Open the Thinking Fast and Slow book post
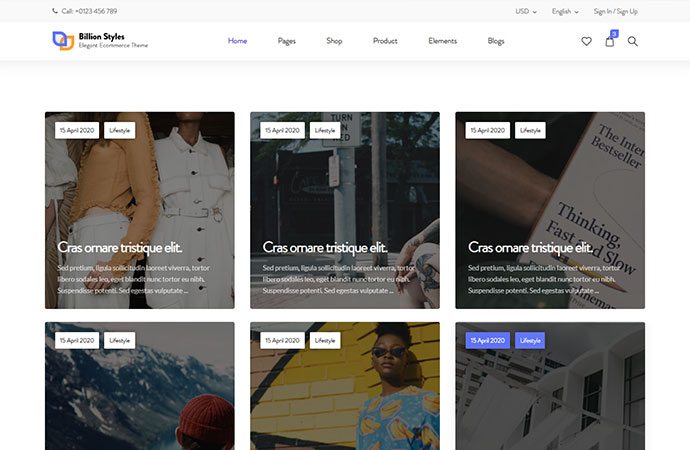The image size is (690, 450). pyautogui.click(x=550, y=210)
